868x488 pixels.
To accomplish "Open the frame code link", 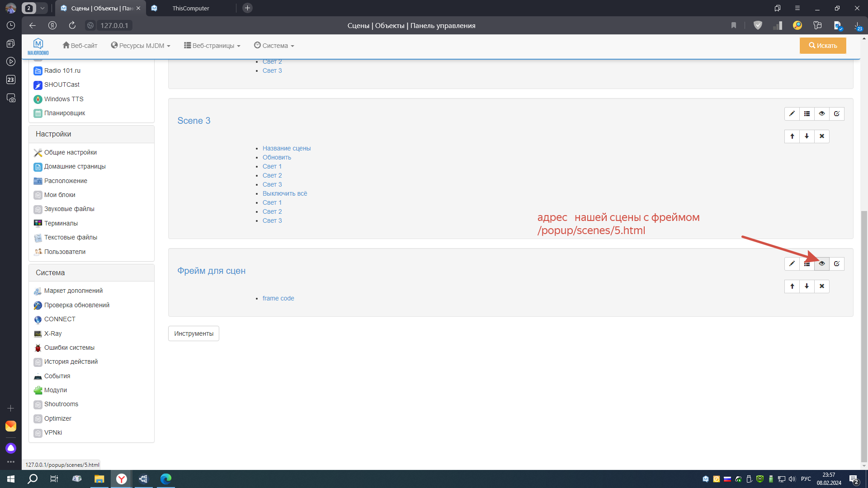I will [x=278, y=298].
